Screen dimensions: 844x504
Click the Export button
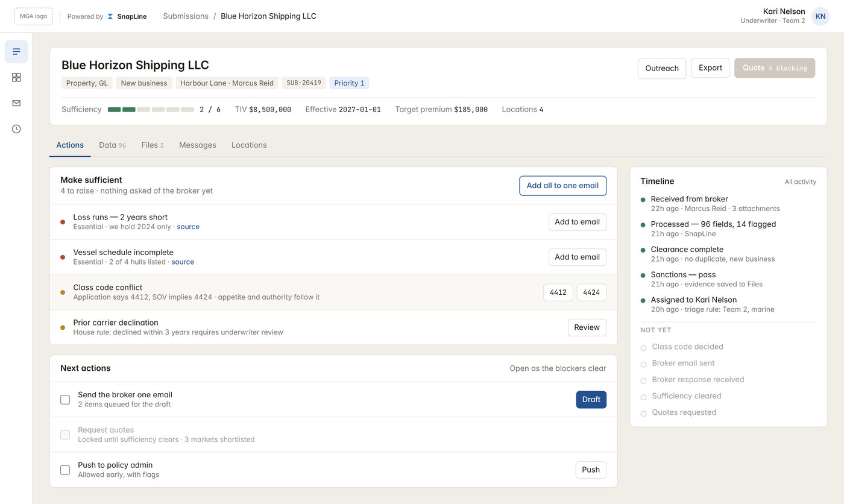710,68
